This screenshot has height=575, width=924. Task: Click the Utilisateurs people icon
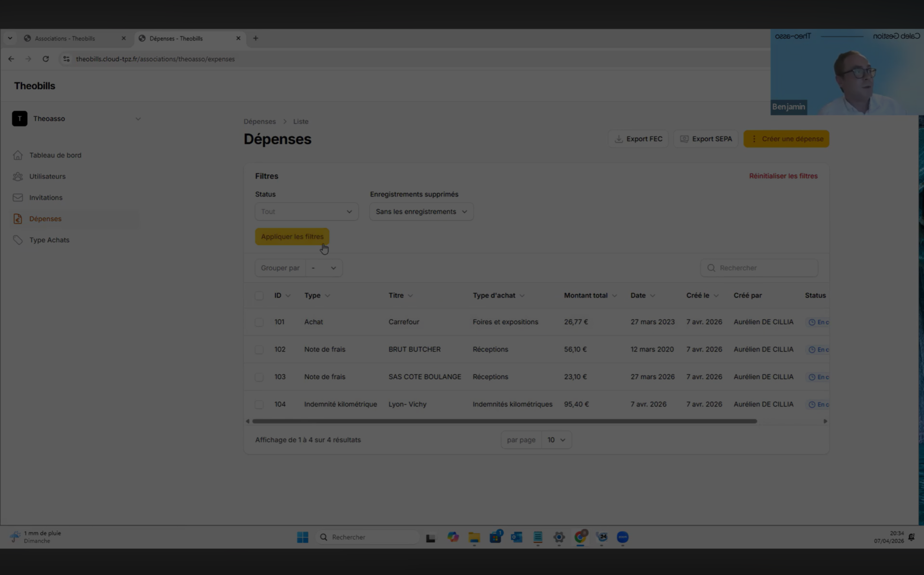(17, 177)
